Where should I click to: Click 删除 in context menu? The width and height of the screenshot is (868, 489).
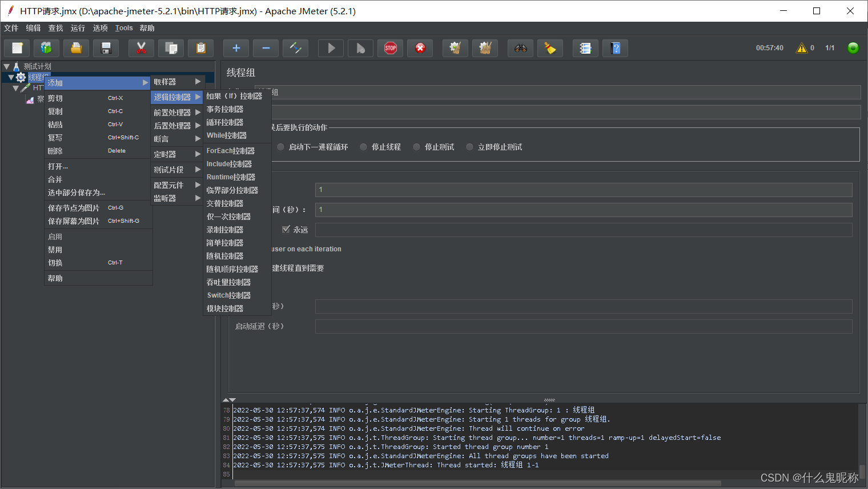point(98,151)
